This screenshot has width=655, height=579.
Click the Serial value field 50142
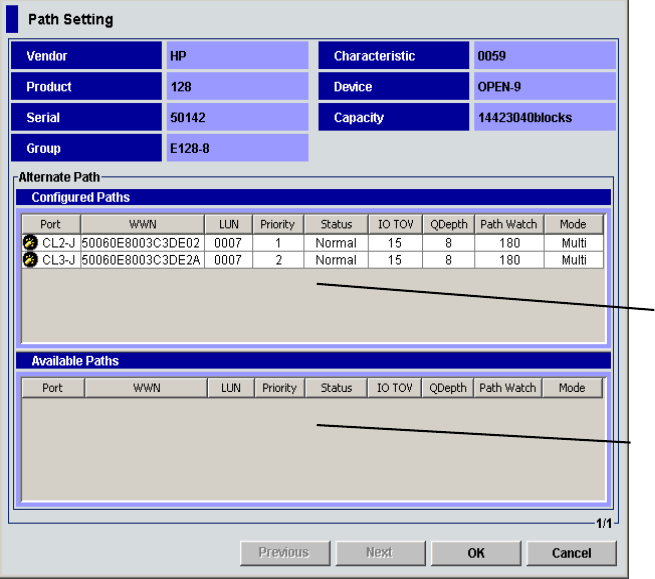point(234,118)
